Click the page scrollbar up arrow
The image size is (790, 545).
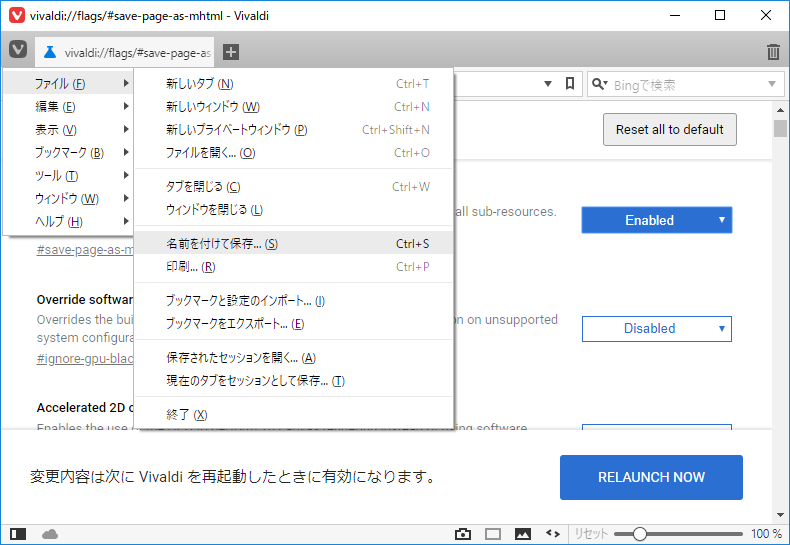[780, 109]
